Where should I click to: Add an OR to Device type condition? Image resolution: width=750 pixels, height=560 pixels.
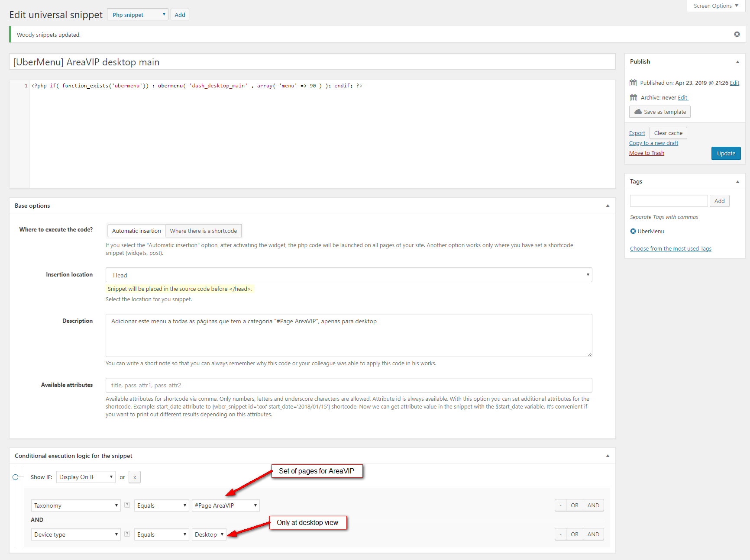coord(574,534)
